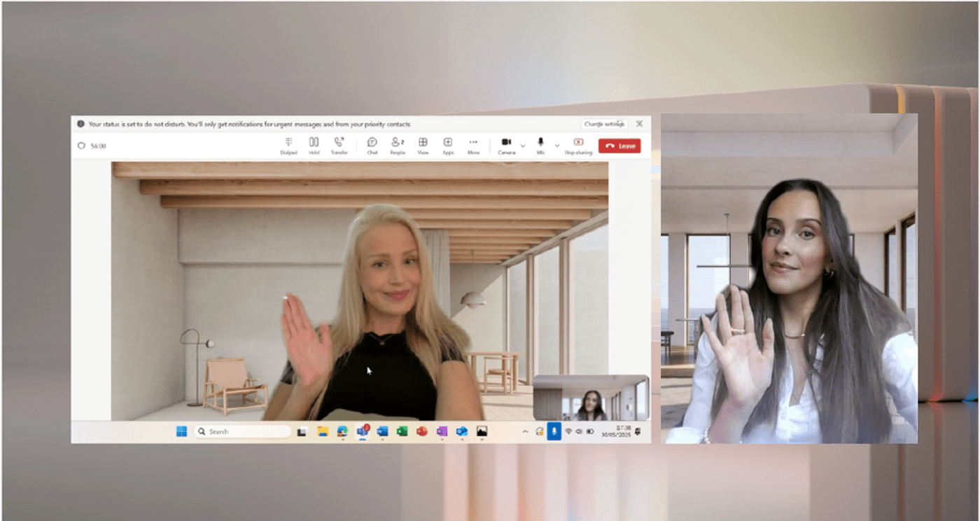Mute the Mic in the toolbar
The height and width of the screenshot is (521, 980).
(540, 145)
